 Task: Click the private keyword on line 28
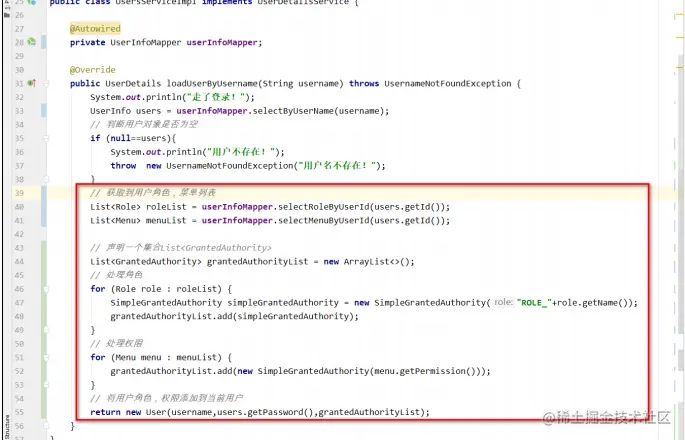pos(87,42)
